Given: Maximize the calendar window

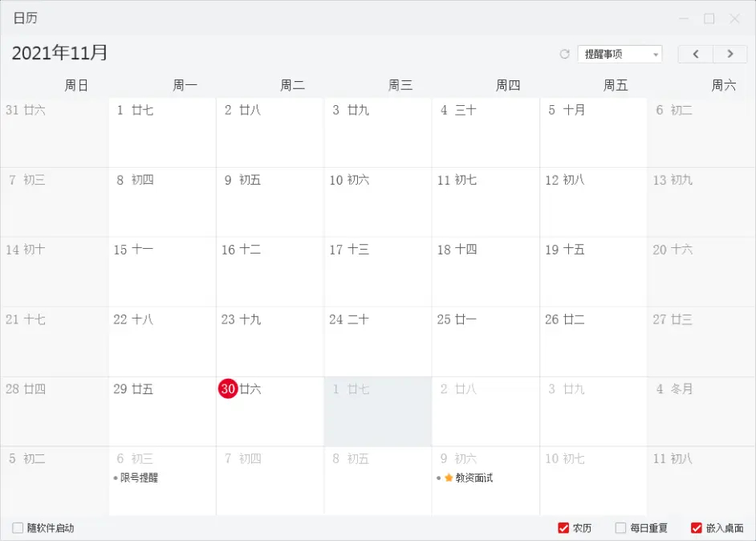Looking at the screenshot, I should 709,18.
